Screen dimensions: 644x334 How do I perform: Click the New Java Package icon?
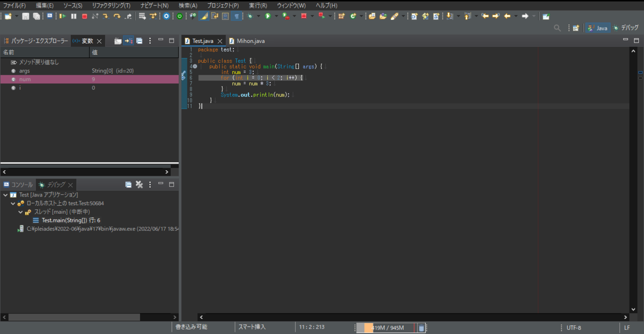340,16
